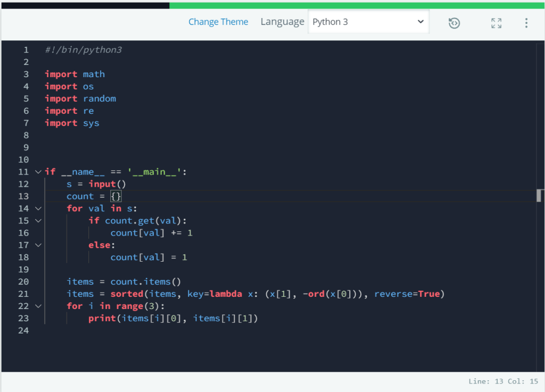Click the highlighted count = {} line
This screenshot has width=545, height=392.
pos(93,196)
